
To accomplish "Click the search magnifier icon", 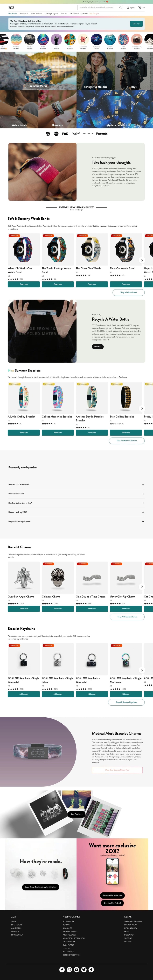I will [120, 7].
